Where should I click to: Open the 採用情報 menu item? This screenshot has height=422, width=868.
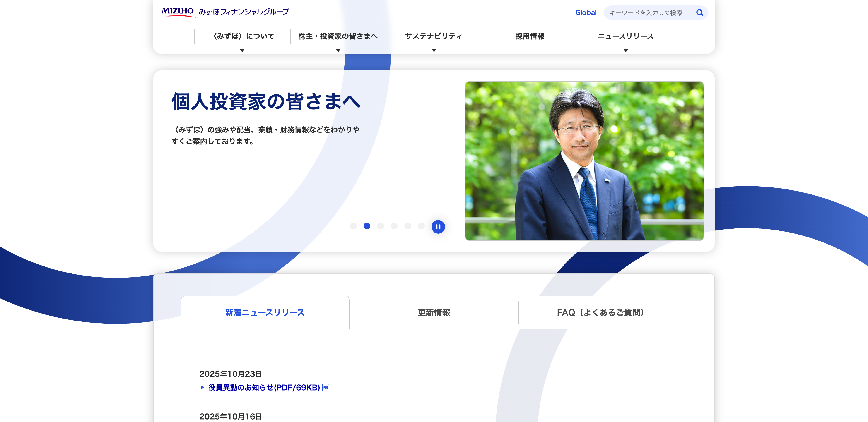point(530,36)
